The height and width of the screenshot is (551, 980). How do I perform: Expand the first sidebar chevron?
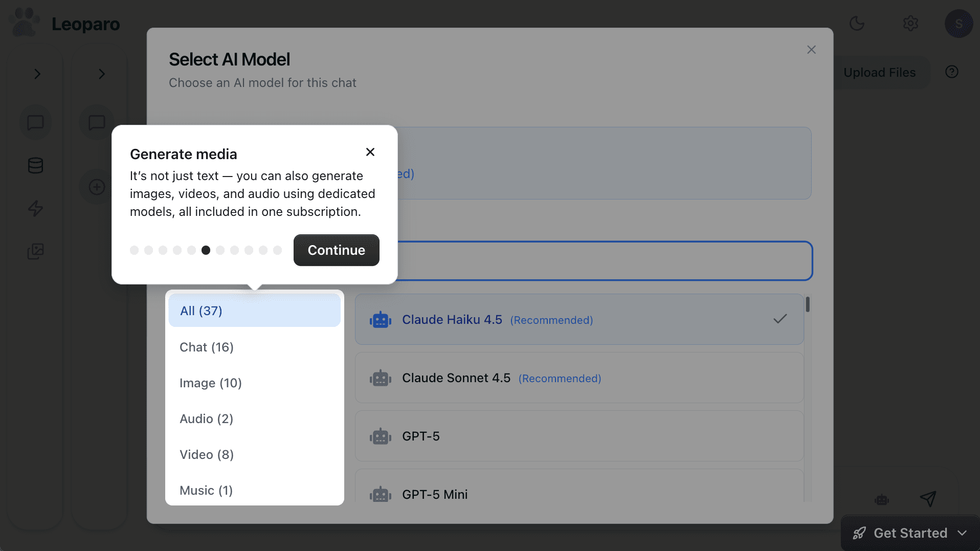37,74
